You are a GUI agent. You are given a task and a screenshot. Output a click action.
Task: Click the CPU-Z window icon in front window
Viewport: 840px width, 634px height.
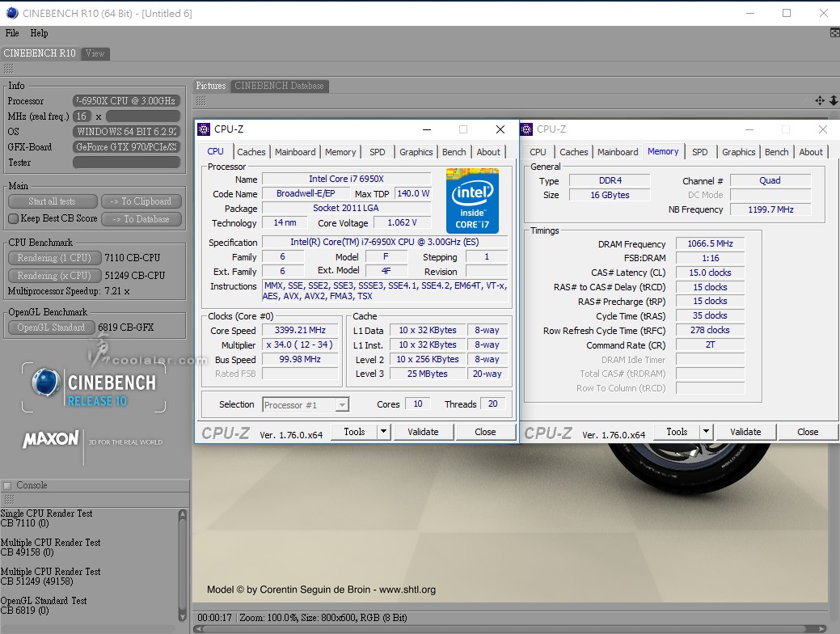pos(204,129)
